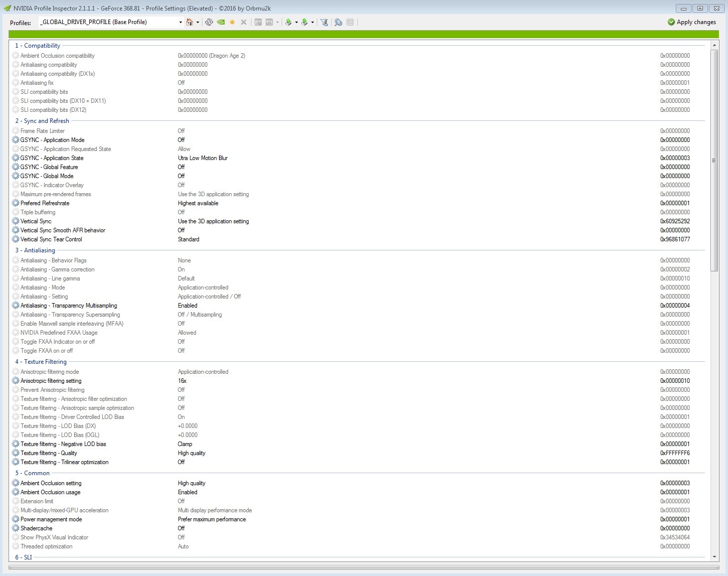Image resolution: width=728 pixels, height=576 pixels.
Task: Select Ambient Occlusion compatibility row
Action: click(357, 56)
